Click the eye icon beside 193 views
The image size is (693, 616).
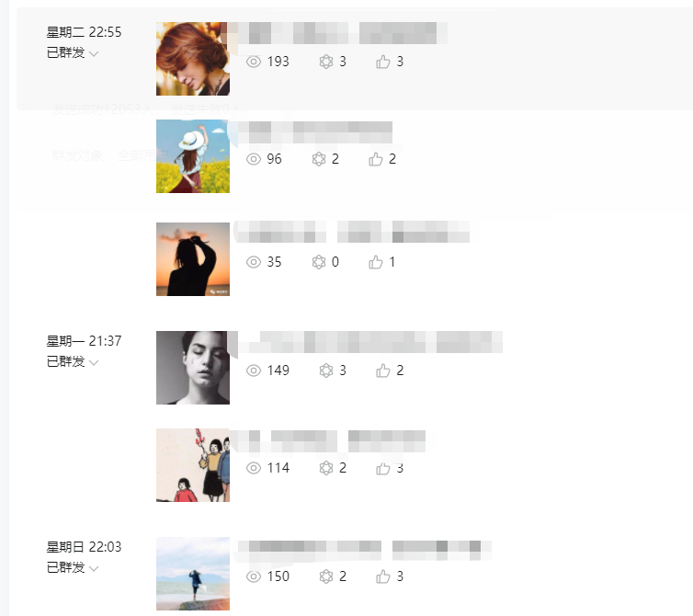pos(255,62)
